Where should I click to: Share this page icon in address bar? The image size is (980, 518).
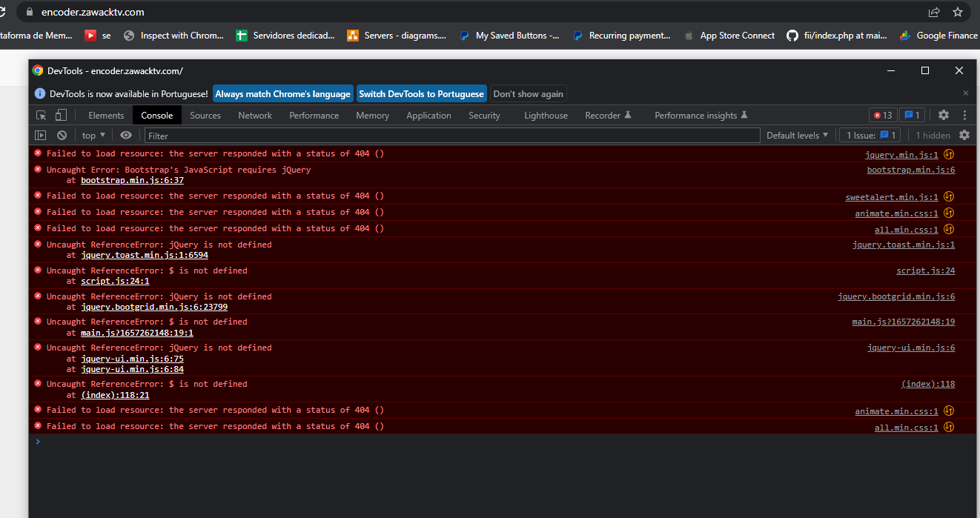[x=934, y=12]
